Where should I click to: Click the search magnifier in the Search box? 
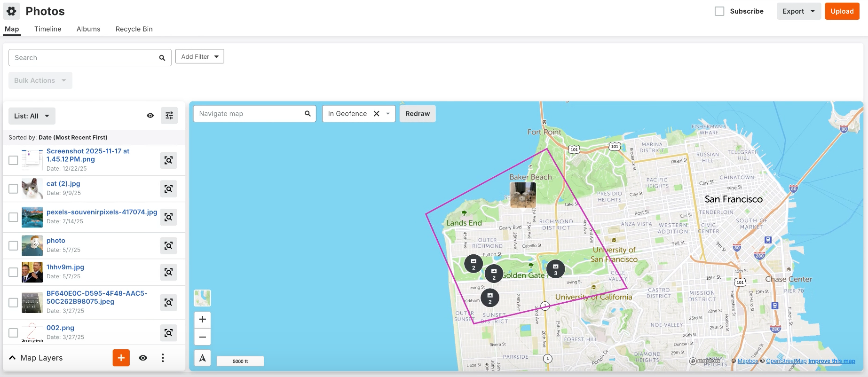162,58
